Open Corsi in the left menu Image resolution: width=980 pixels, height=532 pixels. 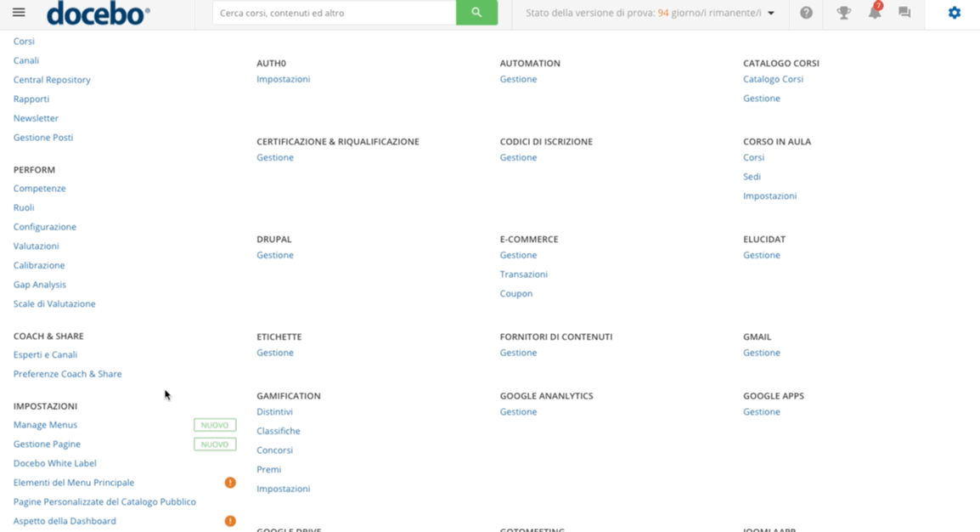(x=24, y=42)
